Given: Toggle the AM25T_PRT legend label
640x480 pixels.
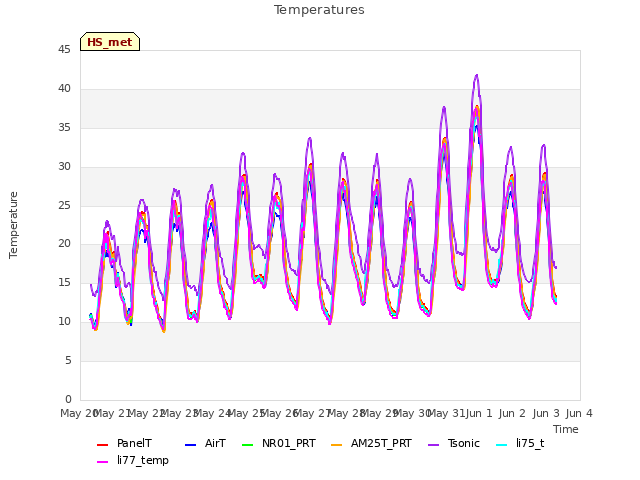Looking at the screenshot, I should (x=381, y=444).
